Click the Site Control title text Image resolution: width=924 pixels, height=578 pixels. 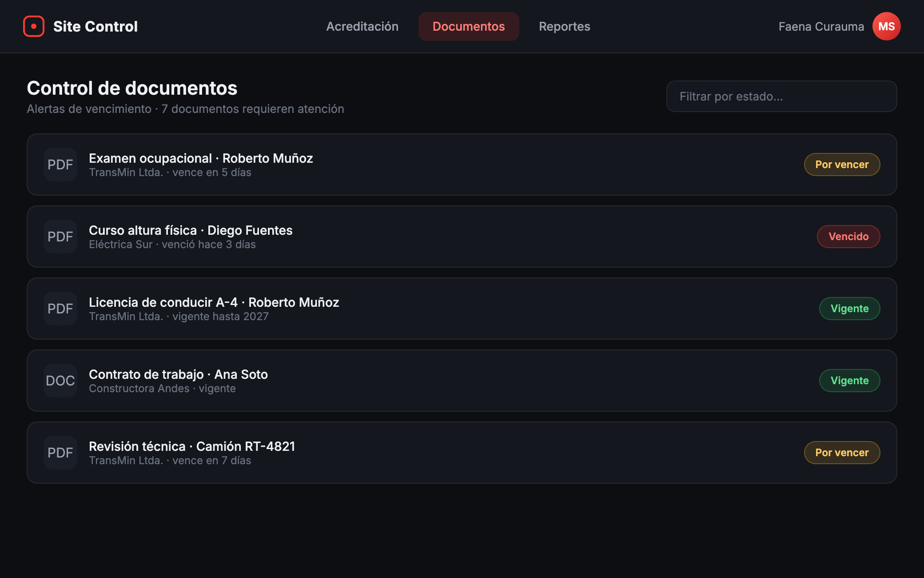tap(96, 27)
